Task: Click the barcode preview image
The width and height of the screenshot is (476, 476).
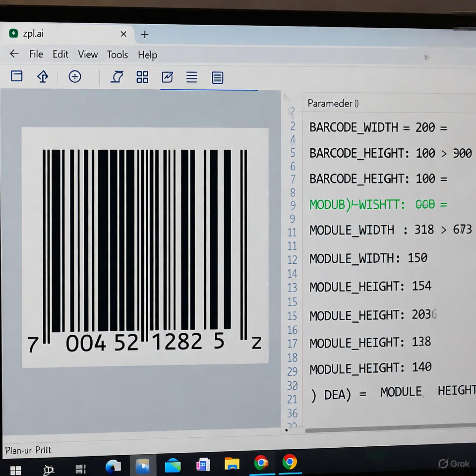Action: point(145,247)
